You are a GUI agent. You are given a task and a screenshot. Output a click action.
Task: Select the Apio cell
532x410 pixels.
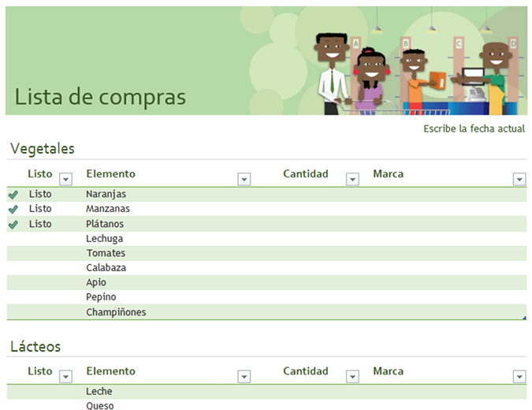[96, 282]
